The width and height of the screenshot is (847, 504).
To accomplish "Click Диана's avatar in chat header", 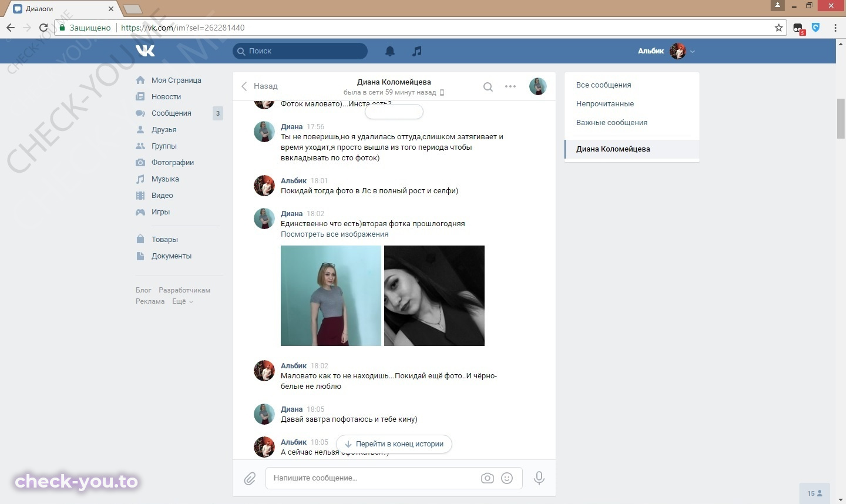I will [x=538, y=86].
